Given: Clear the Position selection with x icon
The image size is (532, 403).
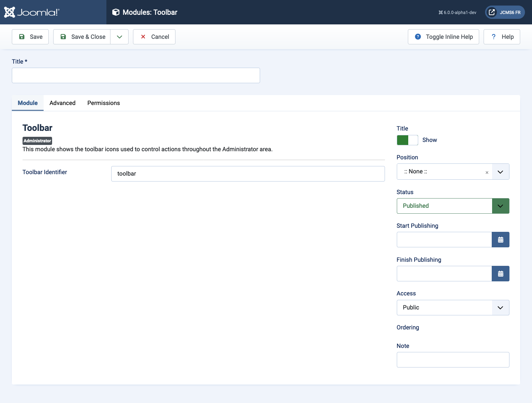Looking at the screenshot, I should point(487,172).
